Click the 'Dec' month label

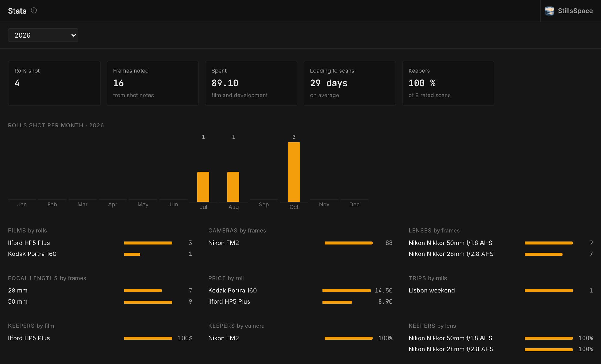(x=354, y=204)
